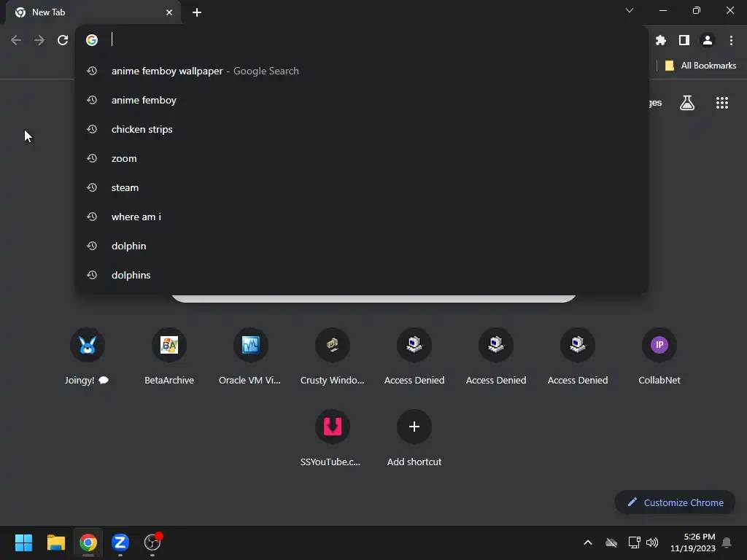The image size is (747, 560).
Task: Open the middle Access Denied shortcut
Action: click(x=496, y=357)
